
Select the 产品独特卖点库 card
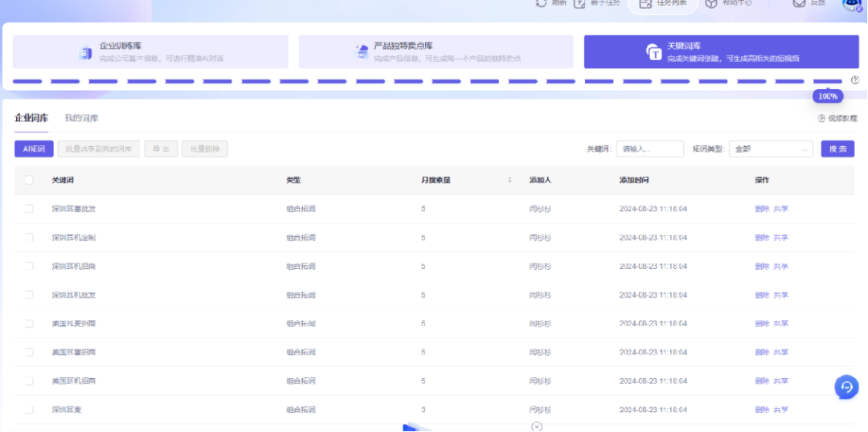(436, 52)
